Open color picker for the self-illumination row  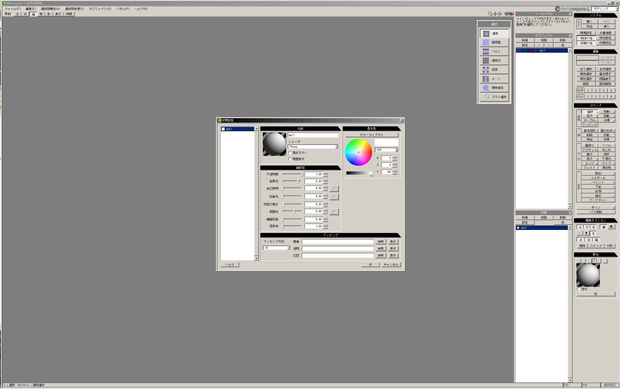pyautogui.click(x=334, y=189)
